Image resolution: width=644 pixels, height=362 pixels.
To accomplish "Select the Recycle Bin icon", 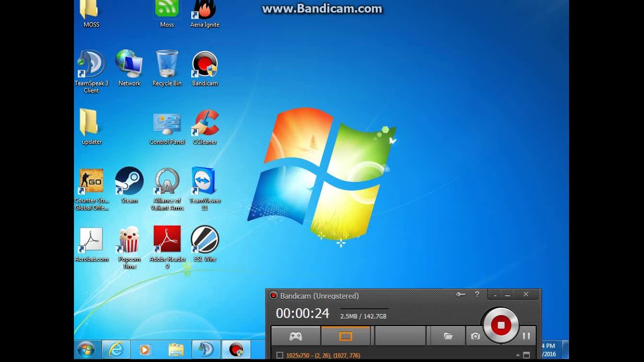I will pyautogui.click(x=167, y=68).
